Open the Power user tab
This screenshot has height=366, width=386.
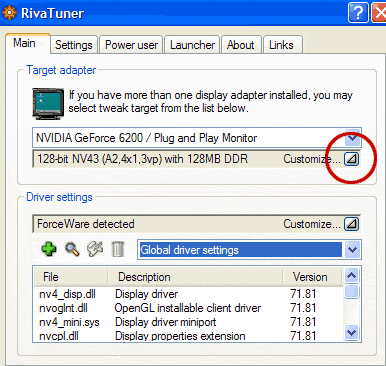[131, 45]
